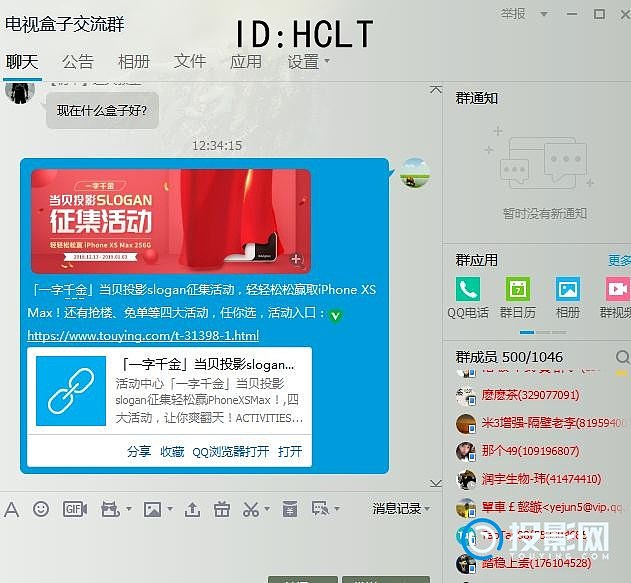Click the avatar beside 现在什么盒子好

tap(20, 92)
